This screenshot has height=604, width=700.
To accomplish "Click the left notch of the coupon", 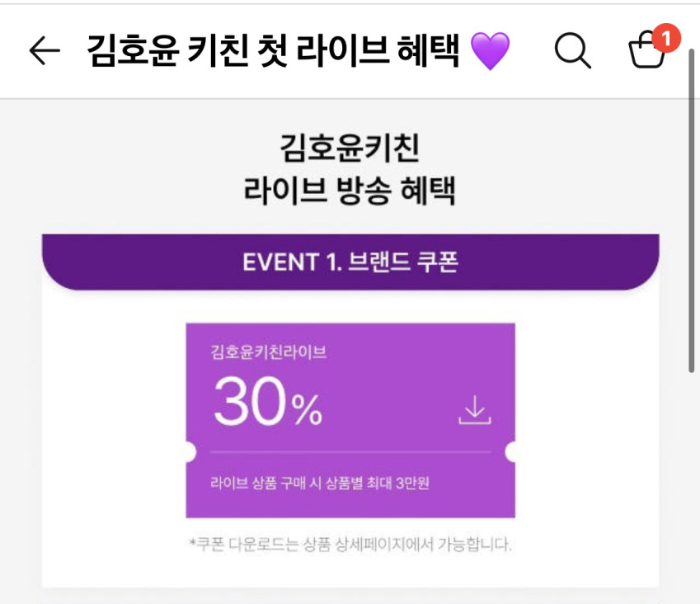I will point(188,452).
